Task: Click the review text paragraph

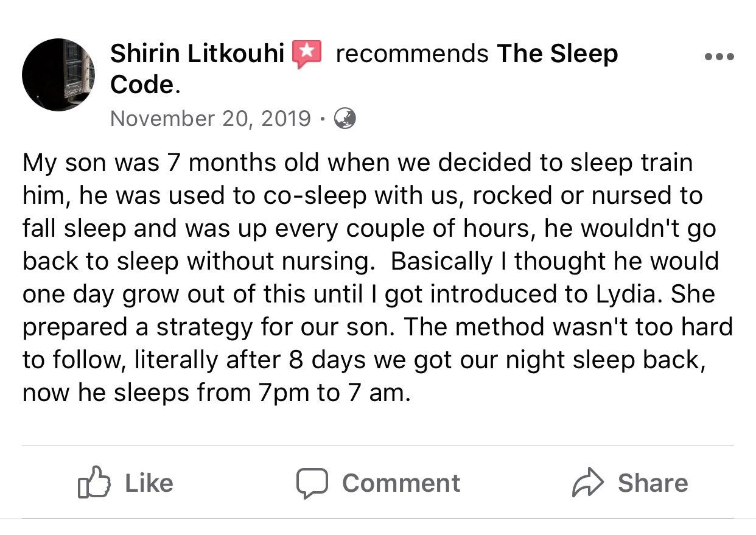Action: coord(377,278)
